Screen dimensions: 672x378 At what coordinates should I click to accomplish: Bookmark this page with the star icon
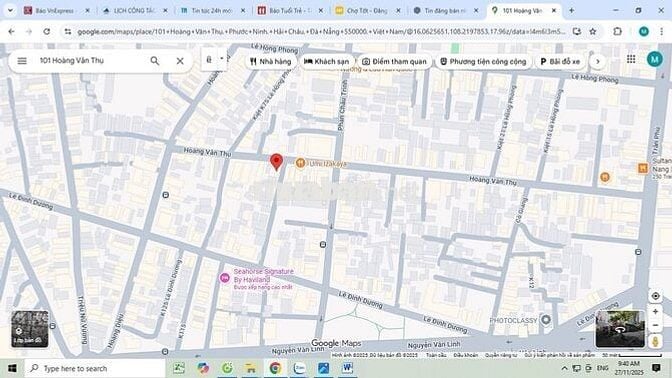pyautogui.click(x=593, y=31)
